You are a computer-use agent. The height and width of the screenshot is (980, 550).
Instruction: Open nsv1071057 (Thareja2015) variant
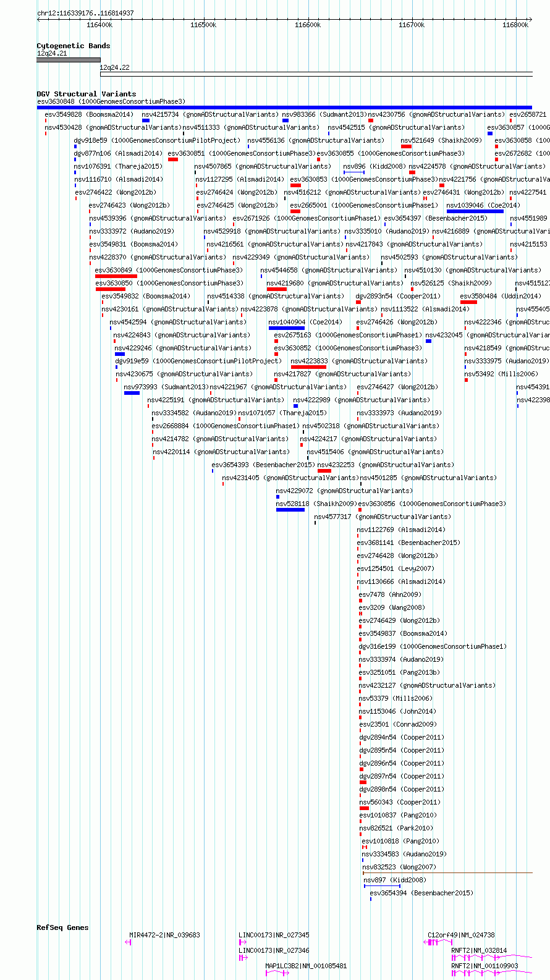(x=283, y=413)
